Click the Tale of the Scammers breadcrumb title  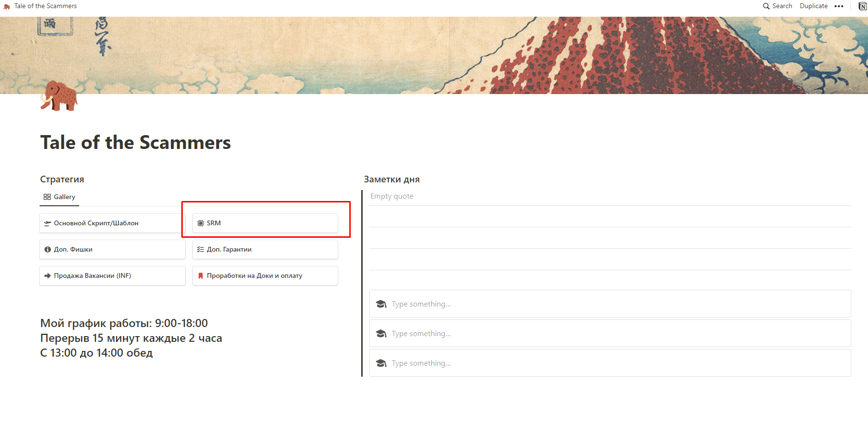45,6
